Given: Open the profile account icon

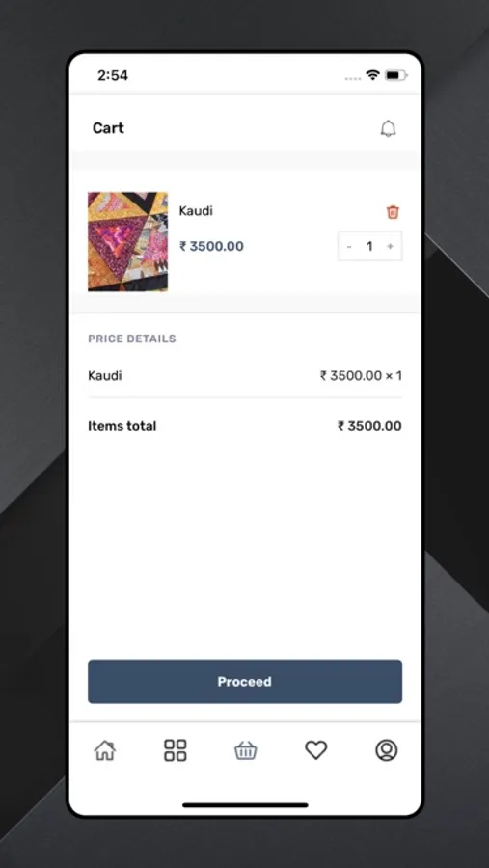Looking at the screenshot, I should [x=387, y=750].
